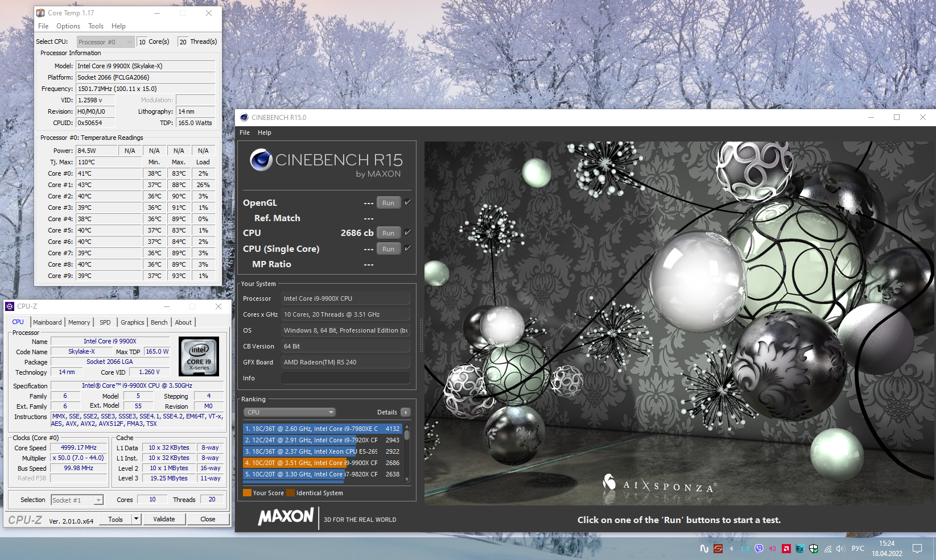Open the Wi-Fi network tray icon

pos(827,549)
